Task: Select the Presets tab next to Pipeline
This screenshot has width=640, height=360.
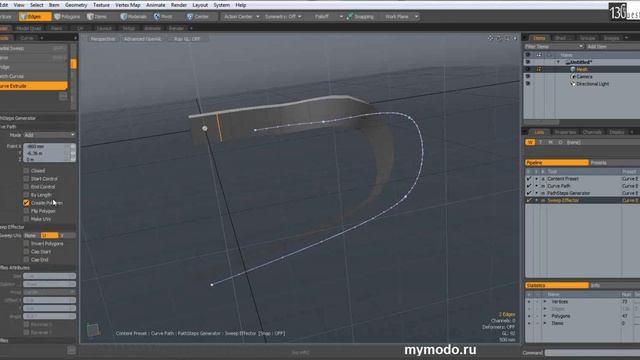Action: (599, 162)
